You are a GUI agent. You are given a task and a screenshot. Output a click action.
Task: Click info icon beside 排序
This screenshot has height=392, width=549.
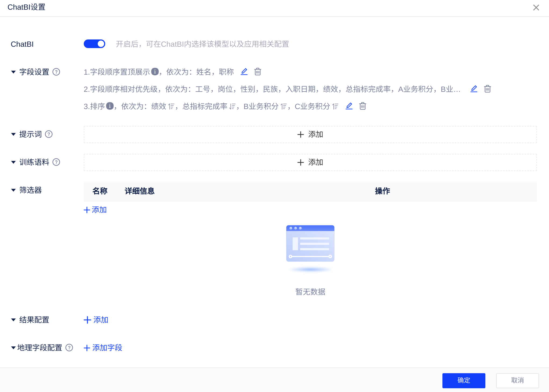point(110,106)
